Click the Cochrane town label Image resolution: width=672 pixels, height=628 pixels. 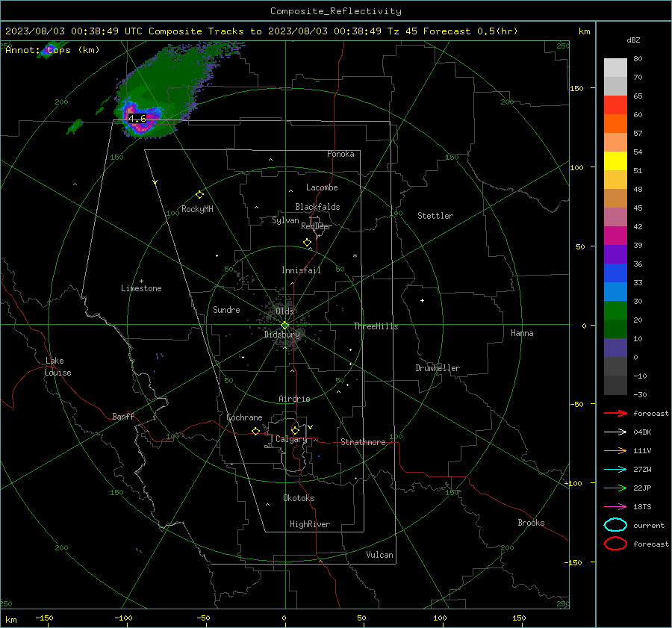tap(244, 417)
